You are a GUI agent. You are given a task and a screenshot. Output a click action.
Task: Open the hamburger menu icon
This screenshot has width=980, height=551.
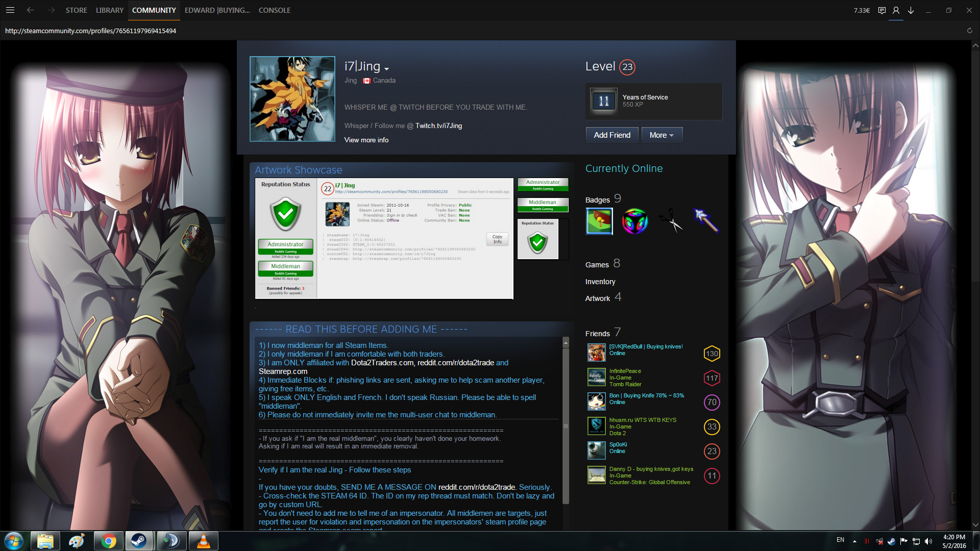10,10
